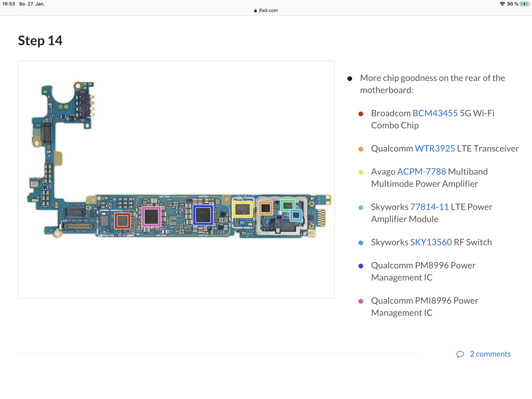Click the yellow bullet for Avago amplifier
This screenshot has height=399, width=532.
tap(360, 172)
